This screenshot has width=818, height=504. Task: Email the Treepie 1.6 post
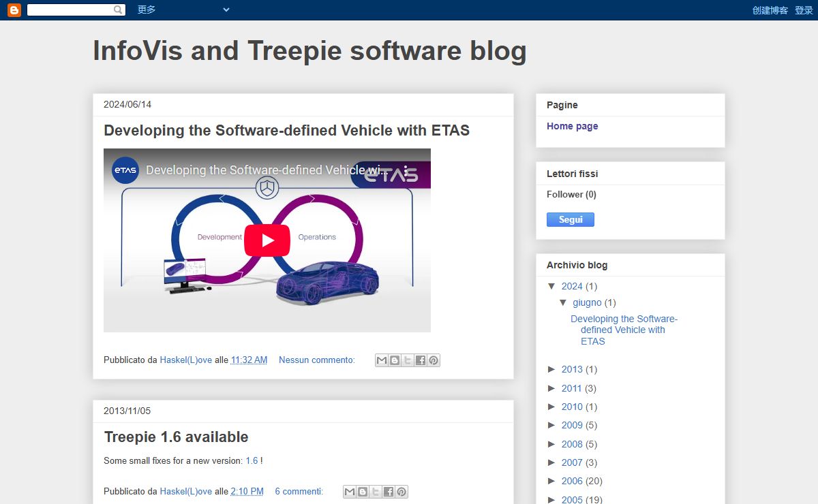(x=350, y=492)
